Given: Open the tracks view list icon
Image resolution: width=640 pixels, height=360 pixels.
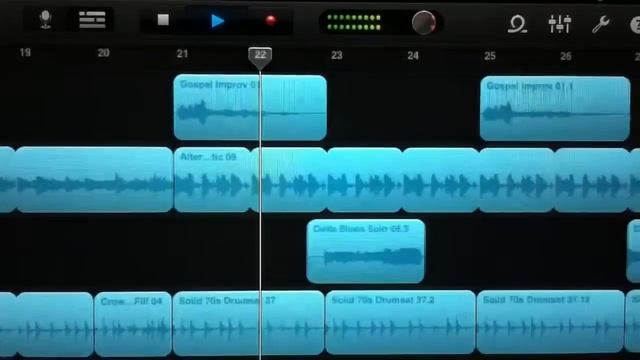Looking at the screenshot, I should click(92, 20).
